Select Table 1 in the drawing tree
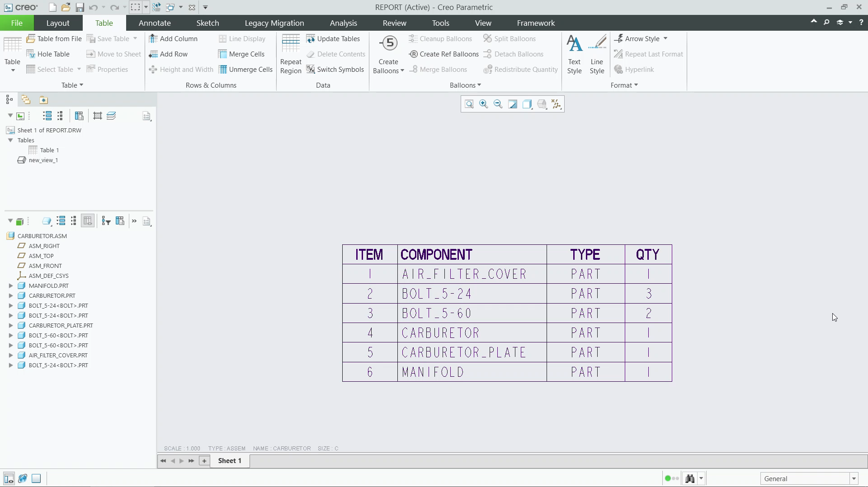 (x=50, y=150)
